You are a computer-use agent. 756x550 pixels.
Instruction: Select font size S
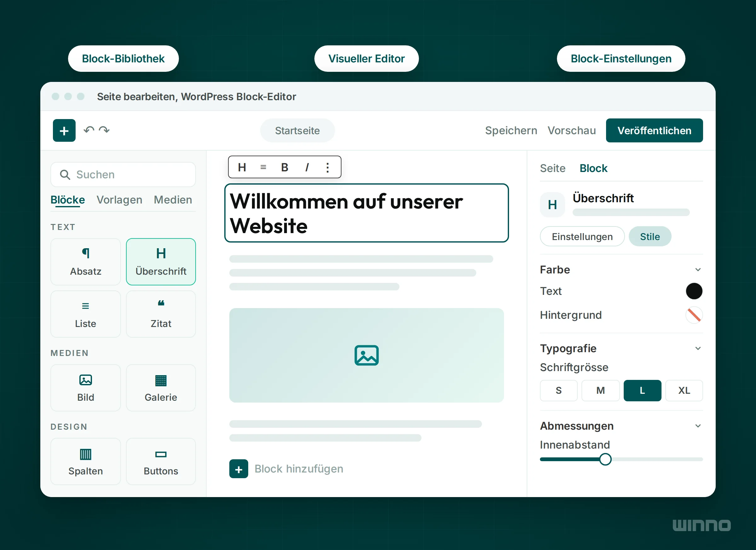click(x=559, y=390)
